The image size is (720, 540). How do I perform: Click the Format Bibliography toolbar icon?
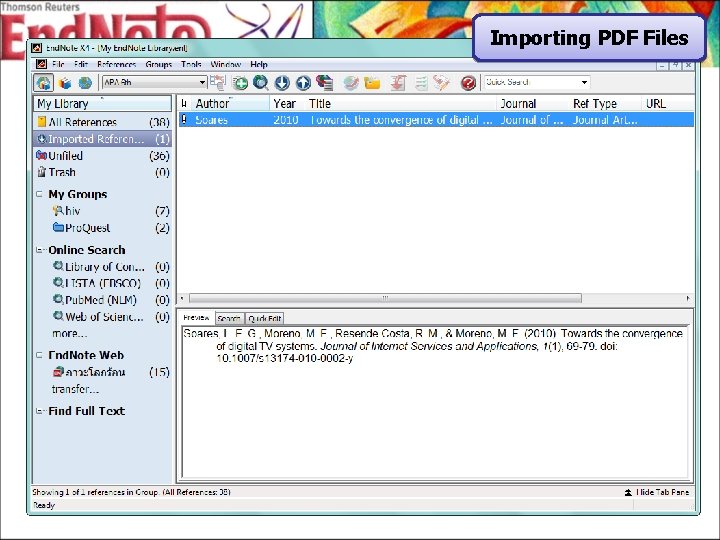421,83
